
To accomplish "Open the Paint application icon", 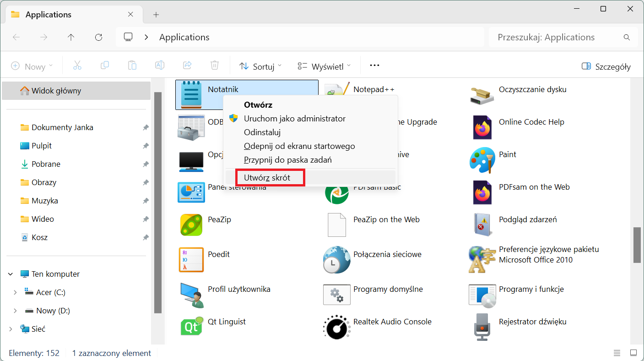I will (x=482, y=160).
